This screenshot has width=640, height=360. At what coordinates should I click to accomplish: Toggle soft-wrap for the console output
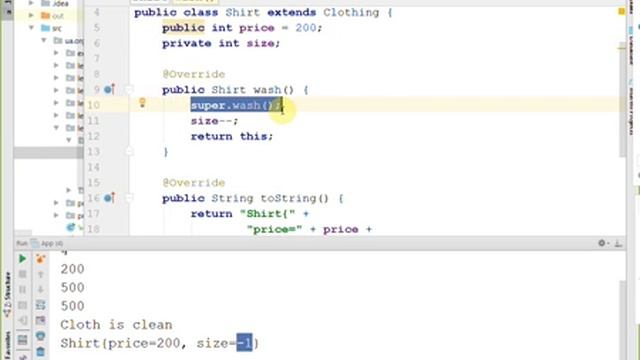coord(40,305)
